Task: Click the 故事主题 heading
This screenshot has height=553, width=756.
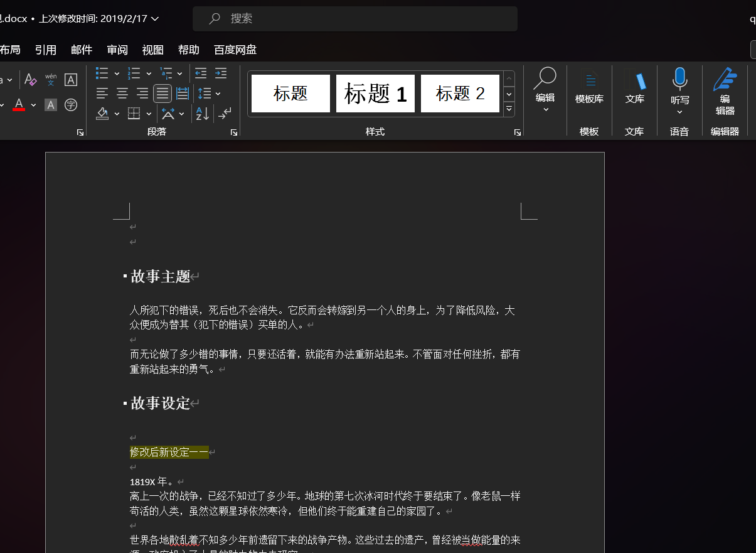Action: [161, 276]
